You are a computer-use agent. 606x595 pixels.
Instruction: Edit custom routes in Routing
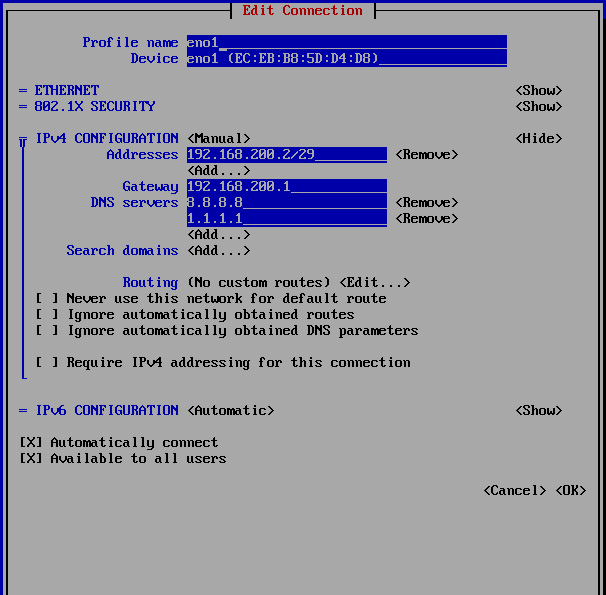pyautogui.click(x=375, y=282)
